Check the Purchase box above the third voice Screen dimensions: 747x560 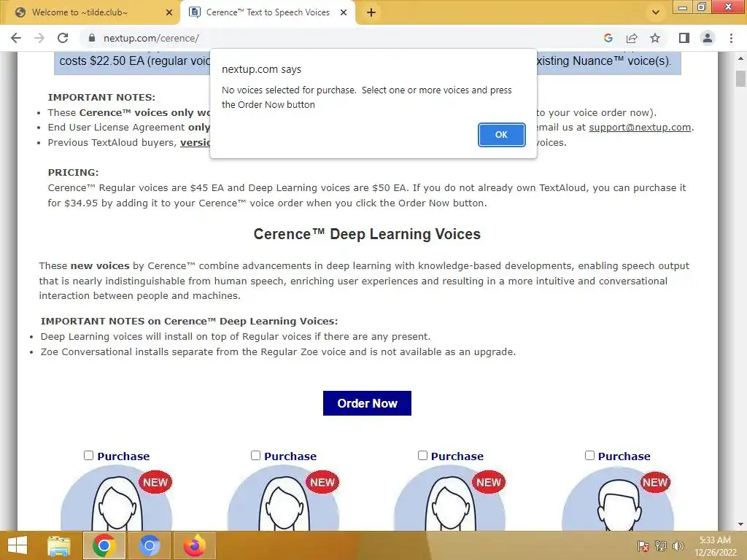422,456
